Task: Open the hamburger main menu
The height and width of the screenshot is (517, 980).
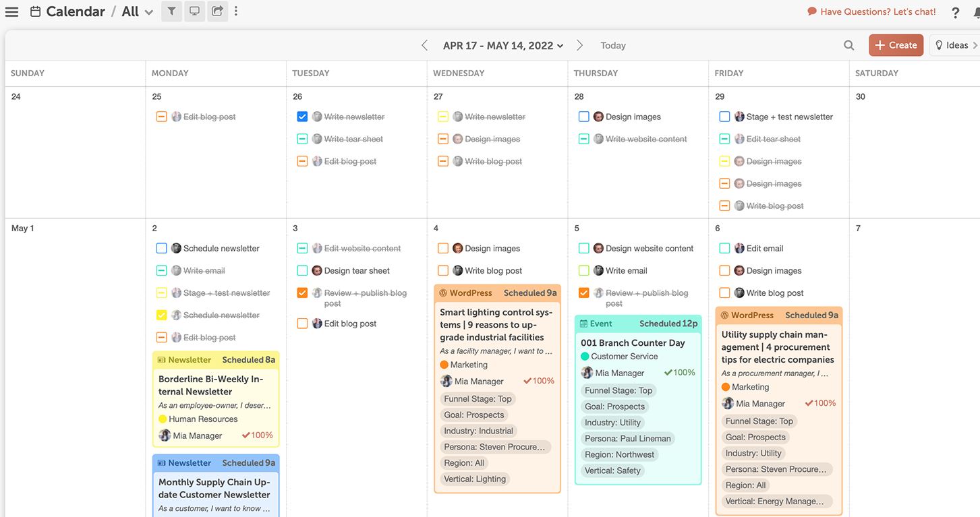Action: tap(11, 11)
